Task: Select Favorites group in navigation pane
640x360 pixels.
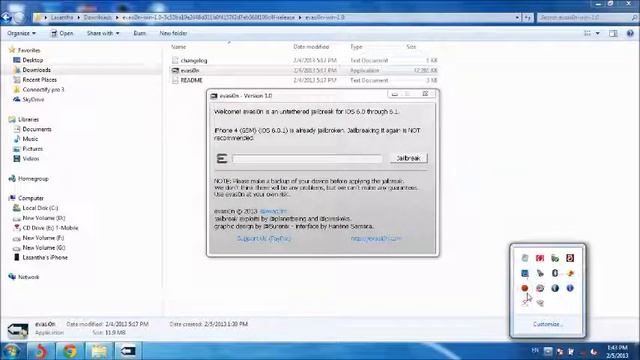Action: [29, 50]
